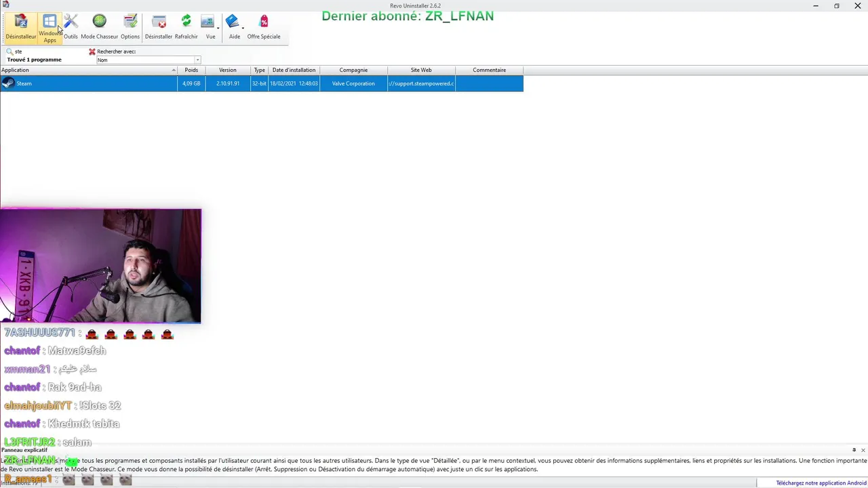The width and height of the screenshot is (868, 488).
Task: Open the Aide help book icon
Action: coord(232,22)
